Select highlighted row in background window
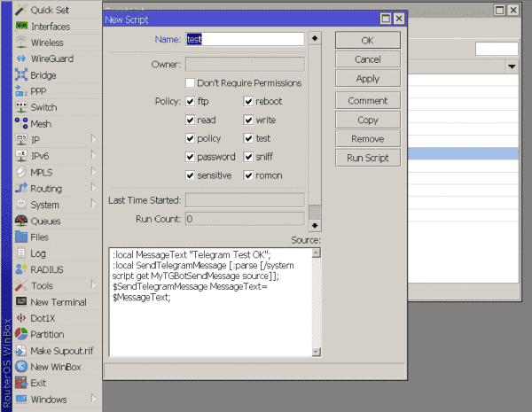This screenshot has width=532, height=412. pos(463,153)
